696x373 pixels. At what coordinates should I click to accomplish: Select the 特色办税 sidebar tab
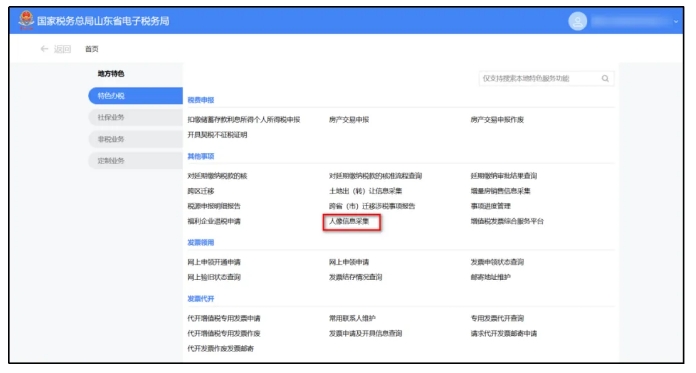[135, 96]
